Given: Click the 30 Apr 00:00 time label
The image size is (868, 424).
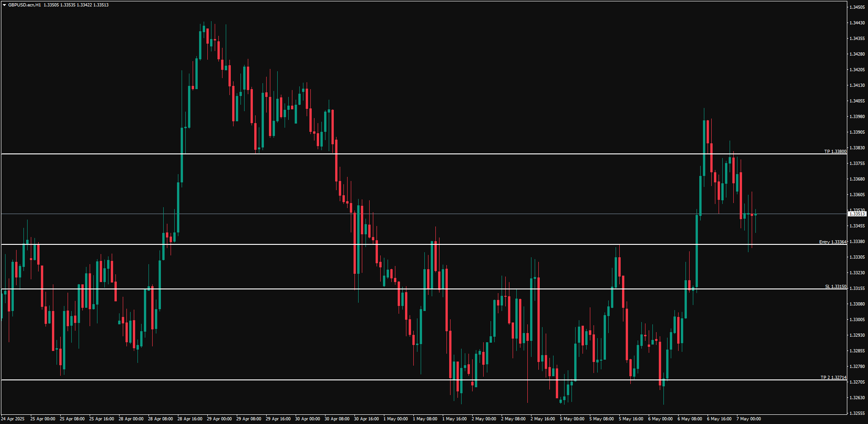Looking at the screenshot, I should [x=308, y=419].
